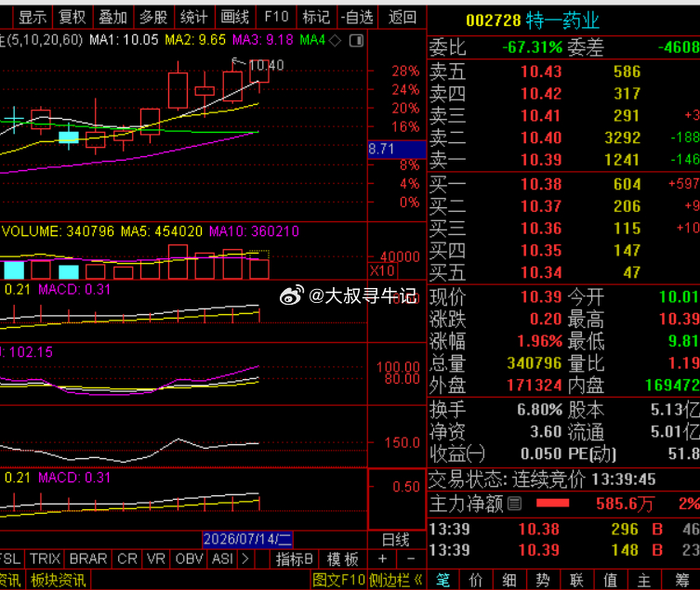Click the X10 volume scale box
Image resolution: width=700 pixels, height=590 pixels.
(x=383, y=270)
